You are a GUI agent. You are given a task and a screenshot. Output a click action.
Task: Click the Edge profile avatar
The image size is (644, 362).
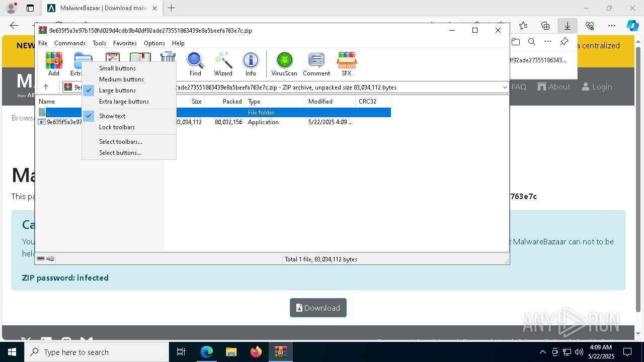11,8
